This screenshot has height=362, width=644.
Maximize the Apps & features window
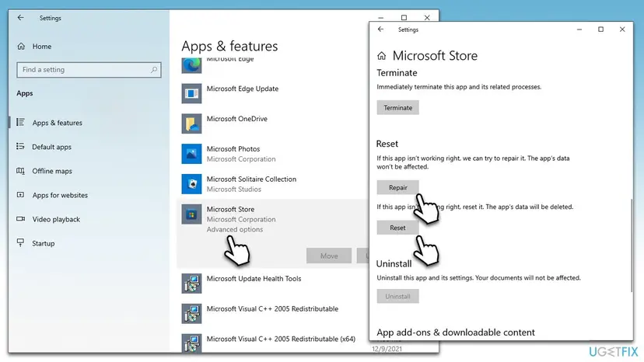(404, 18)
